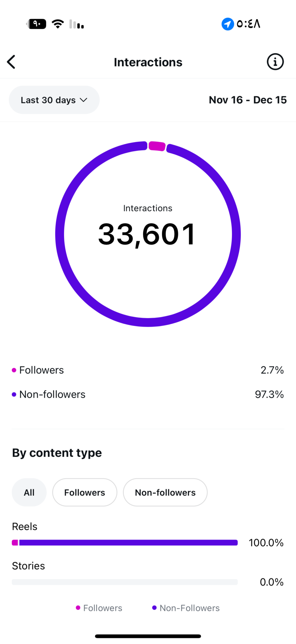Select the All filter chip

pos(29,492)
